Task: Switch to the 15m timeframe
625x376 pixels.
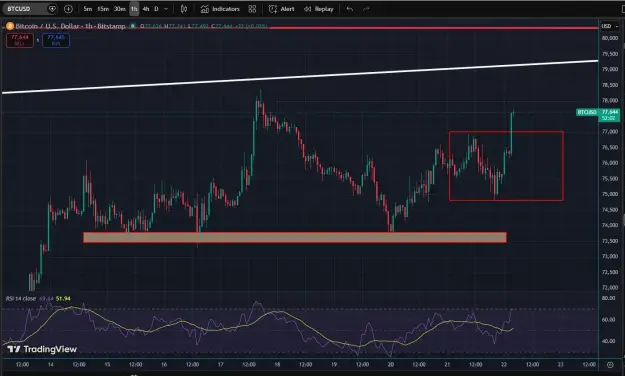Action: point(103,9)
